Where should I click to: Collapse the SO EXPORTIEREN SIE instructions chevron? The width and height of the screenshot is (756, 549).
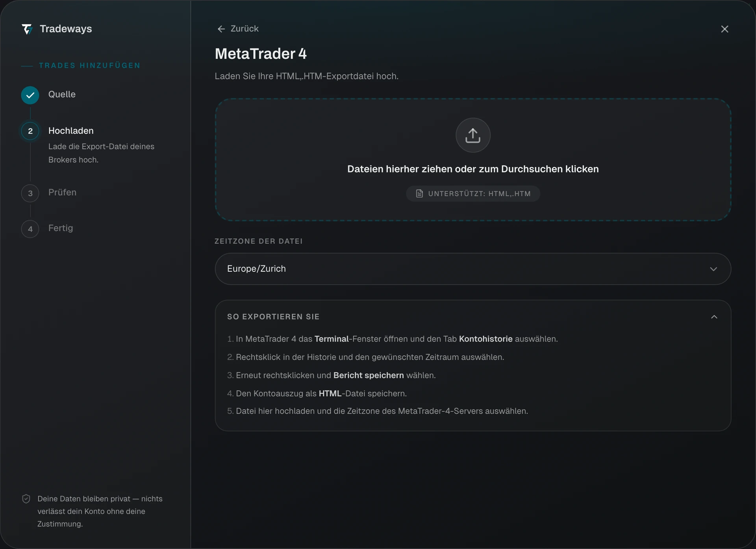coord(714,317)
